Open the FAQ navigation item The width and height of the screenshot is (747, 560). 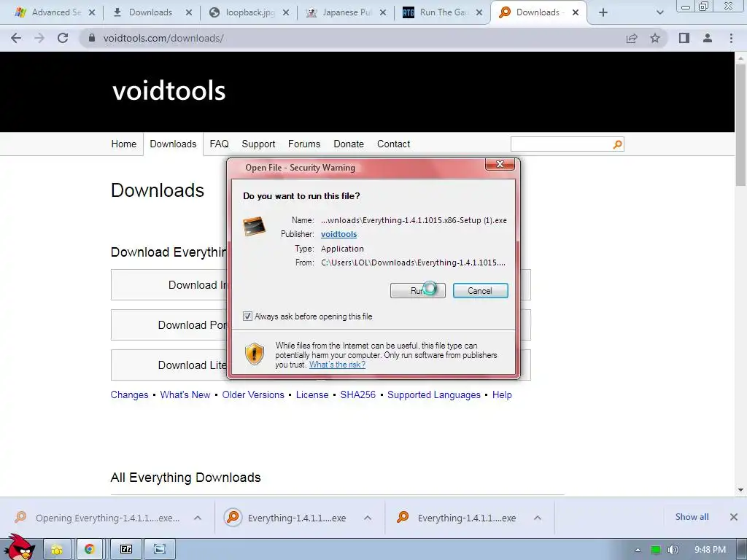[x=219, y=144]
